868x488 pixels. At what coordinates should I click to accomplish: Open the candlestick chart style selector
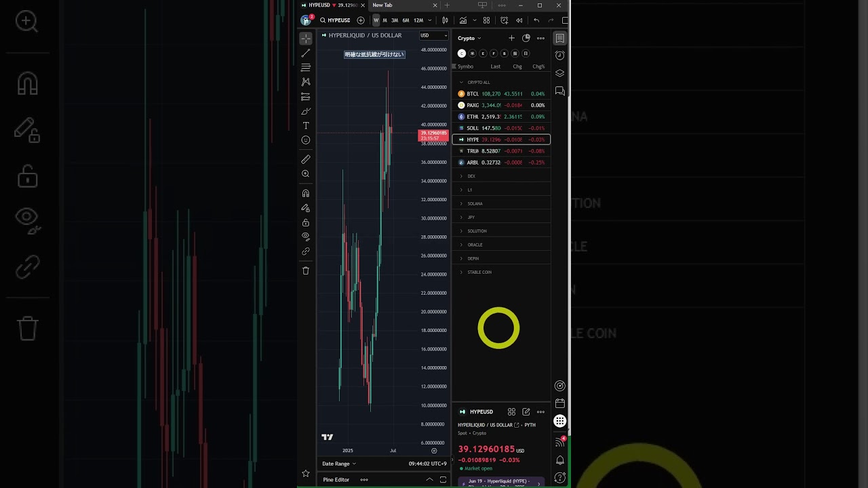[x=445, y=20]
